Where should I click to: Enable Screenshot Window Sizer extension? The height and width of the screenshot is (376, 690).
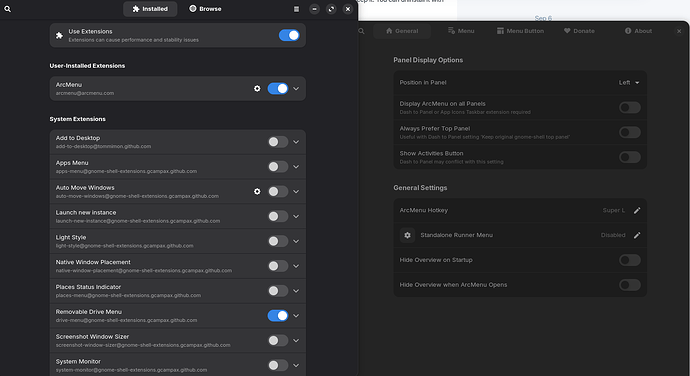pyautogui.click(x=278, y=340)
